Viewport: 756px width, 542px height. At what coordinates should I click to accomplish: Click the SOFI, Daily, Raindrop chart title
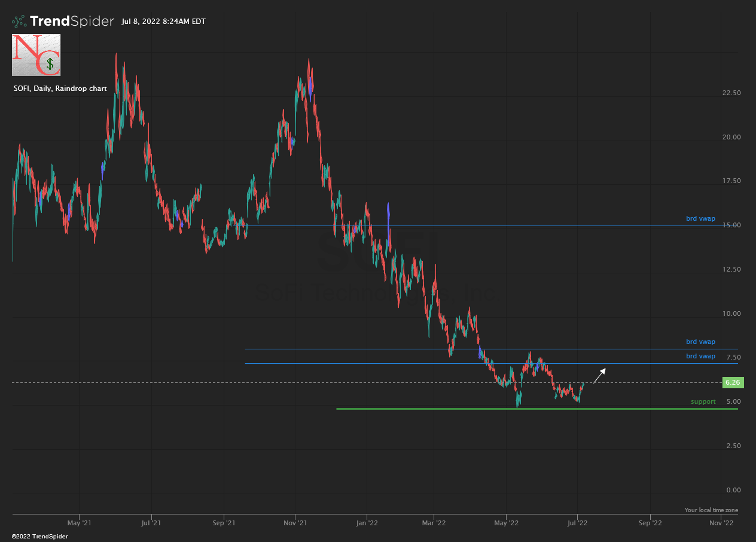click(x=60, y=89)
